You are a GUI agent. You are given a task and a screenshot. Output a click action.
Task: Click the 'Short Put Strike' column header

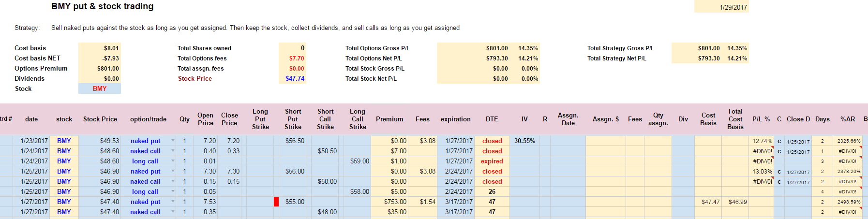point(293,119)
